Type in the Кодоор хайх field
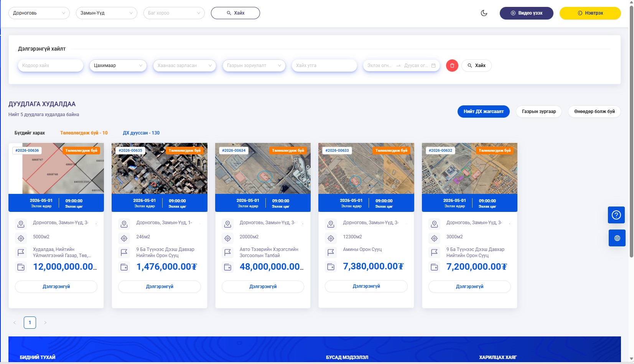Screen dimensions: 634x364 pyautogui.click(x=50, y=66)
